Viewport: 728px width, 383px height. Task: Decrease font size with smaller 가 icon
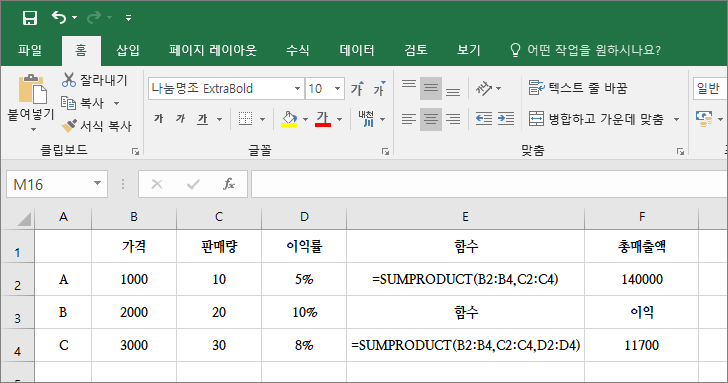(379, 88)
